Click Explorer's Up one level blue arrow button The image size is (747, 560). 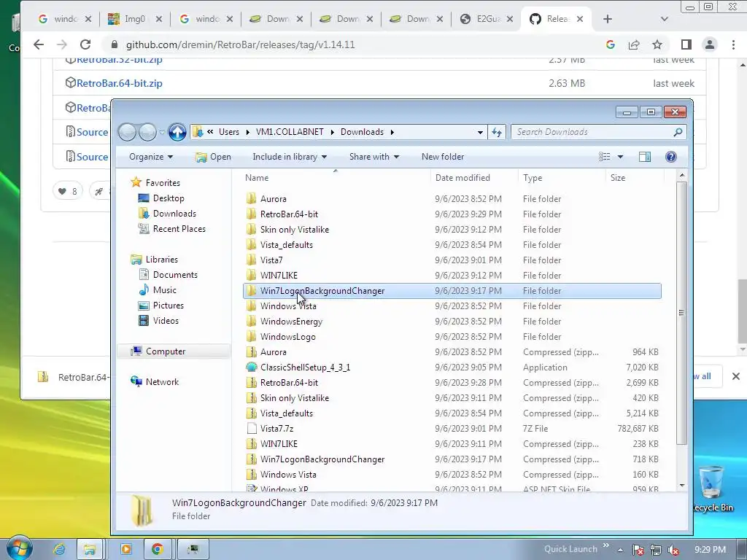177,132
